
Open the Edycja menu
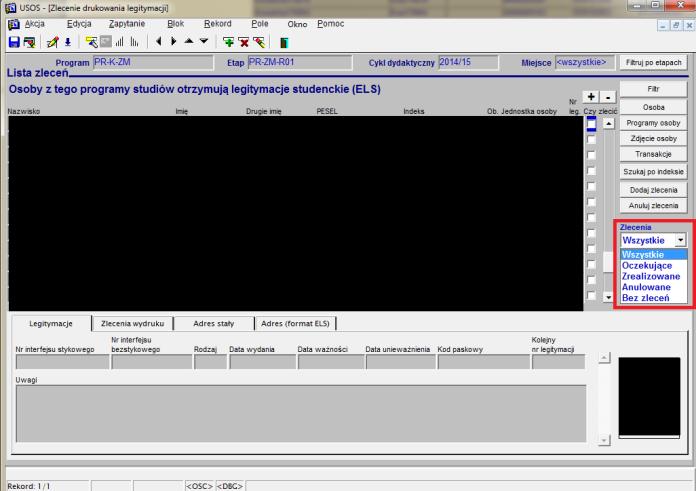[x=79, y=24]
